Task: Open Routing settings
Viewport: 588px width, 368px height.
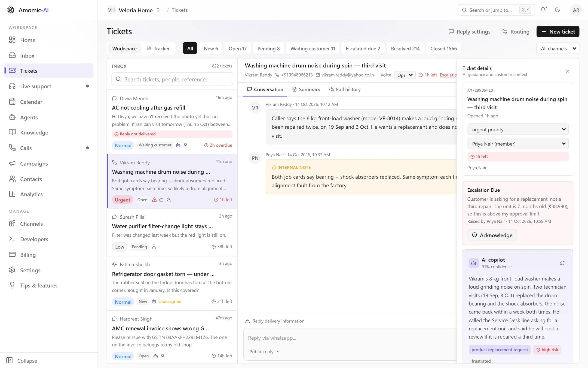Action: tap(516, 32)
